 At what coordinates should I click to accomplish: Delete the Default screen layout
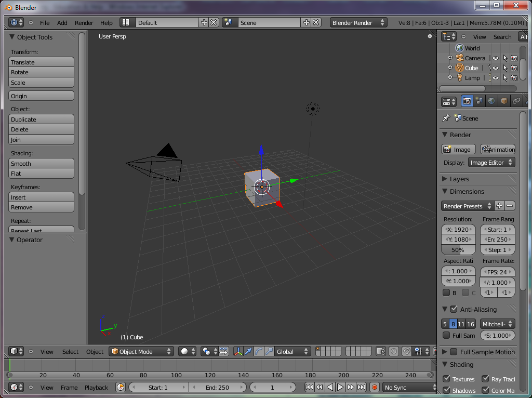point(214,22)
